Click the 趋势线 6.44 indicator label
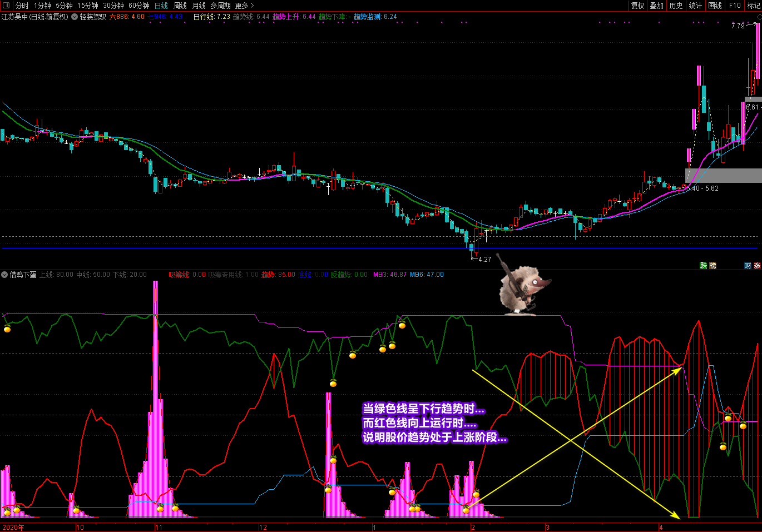The width and height of the screenshot is (762, 532). [x=251, y=17]
